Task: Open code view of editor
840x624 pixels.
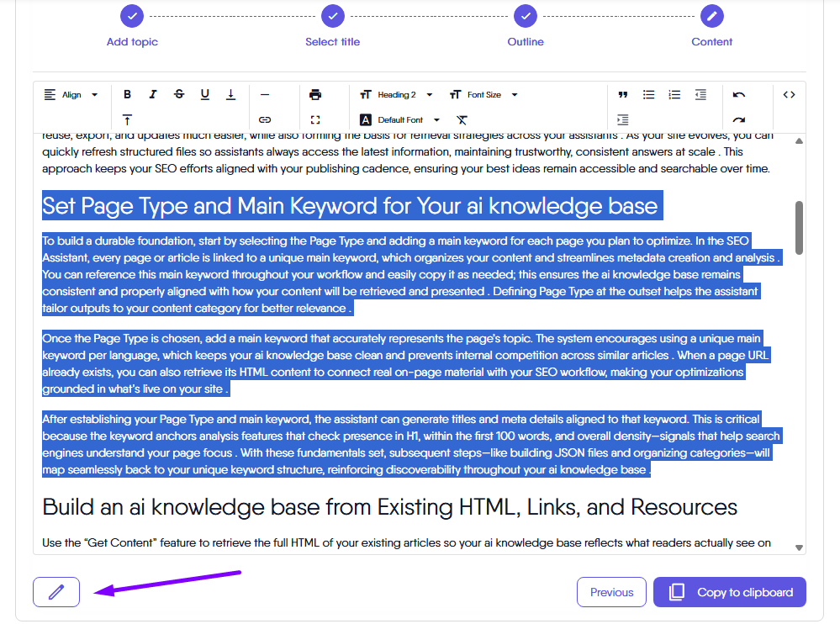Action: (x=789, y=95)
